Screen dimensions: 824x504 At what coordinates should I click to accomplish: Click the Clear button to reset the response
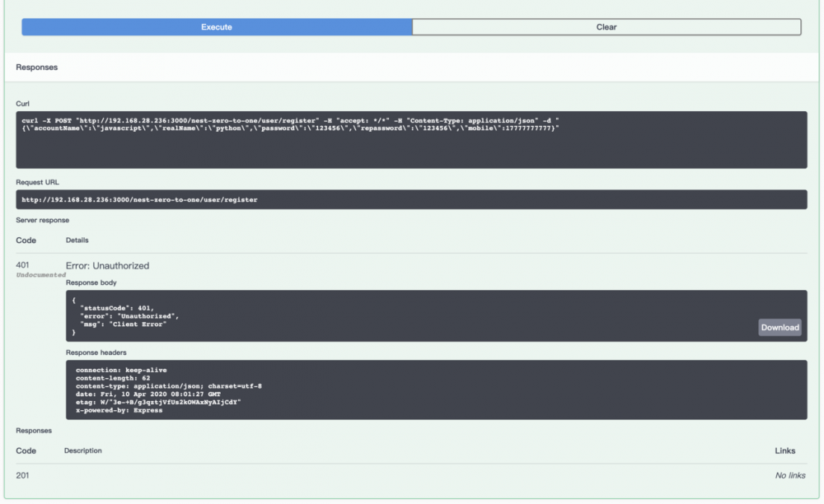click(x=607, y=26)
